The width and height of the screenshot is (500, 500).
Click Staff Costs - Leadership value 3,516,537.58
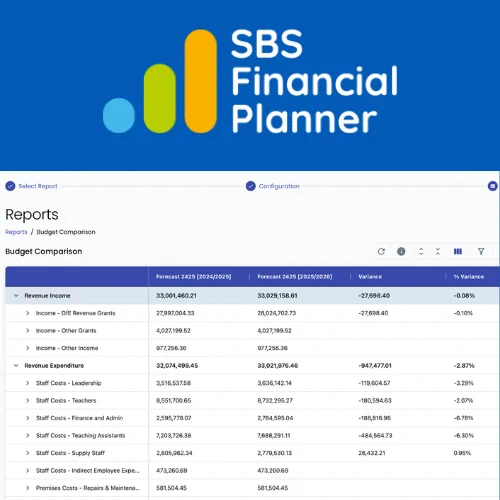(x=173, y=383)
